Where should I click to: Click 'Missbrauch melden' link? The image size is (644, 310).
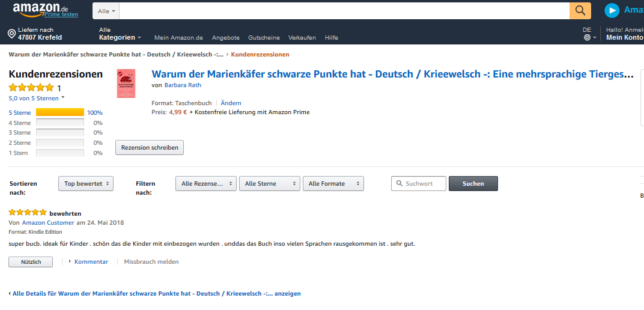click(151, 261)
